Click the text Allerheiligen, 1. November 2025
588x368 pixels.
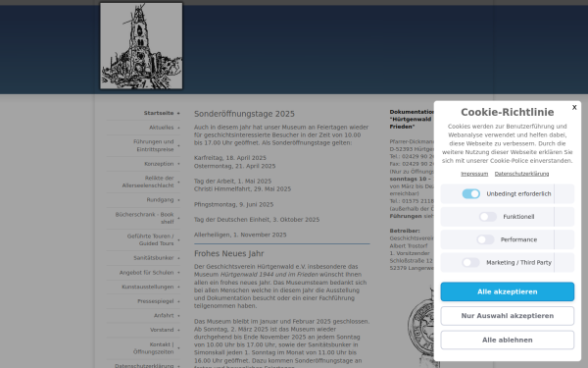240,235
